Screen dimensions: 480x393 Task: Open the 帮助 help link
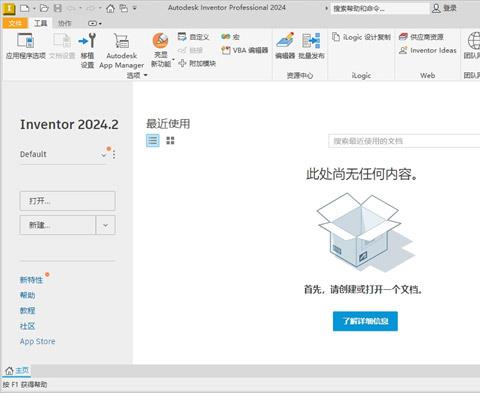pos(27,295)
